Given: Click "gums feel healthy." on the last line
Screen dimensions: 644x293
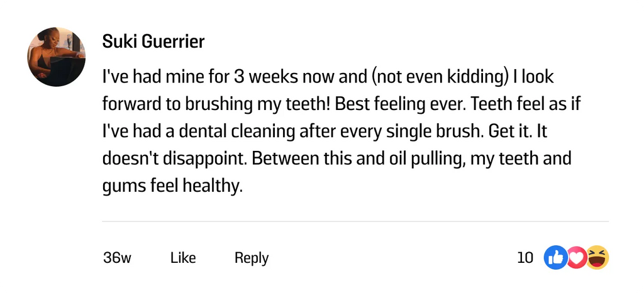Looking at the screenshot, I should [x=172, y=186].
